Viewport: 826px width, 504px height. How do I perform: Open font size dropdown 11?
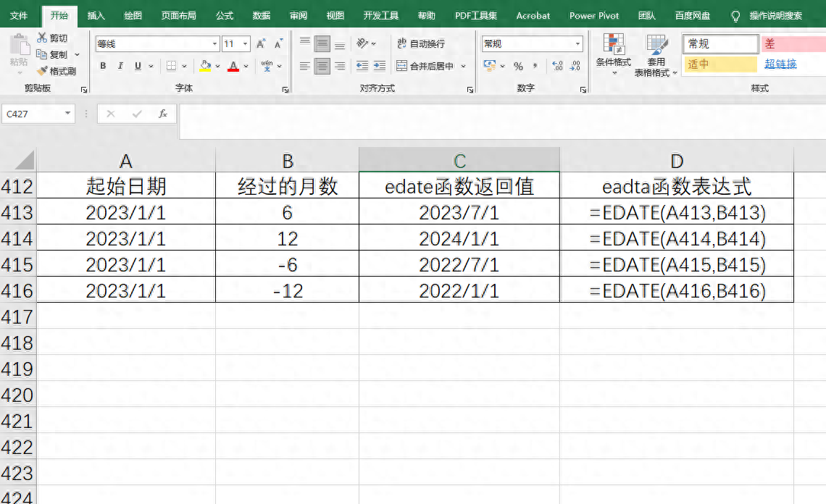(x=246, y=43)
